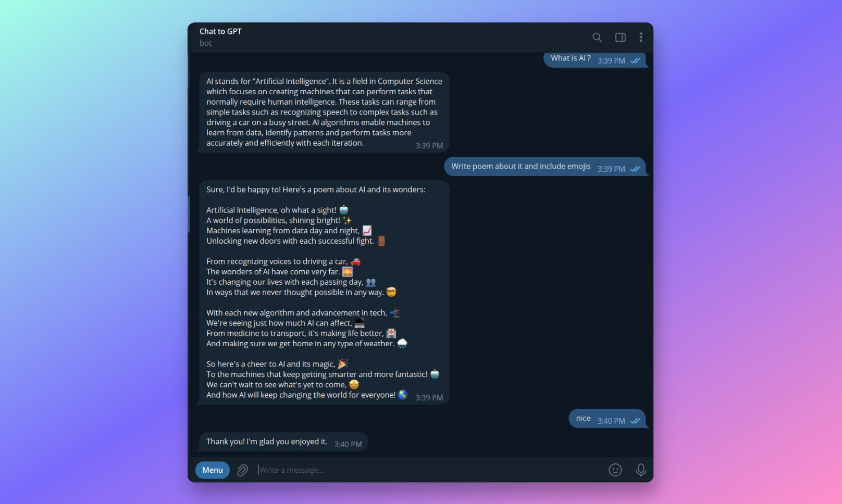Open the Chat to GPT bot profile header

pyautogui.click(x=220, y=37)
